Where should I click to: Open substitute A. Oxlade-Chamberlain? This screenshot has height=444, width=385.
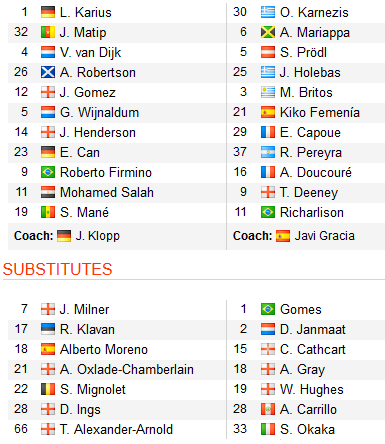[127, 369]
